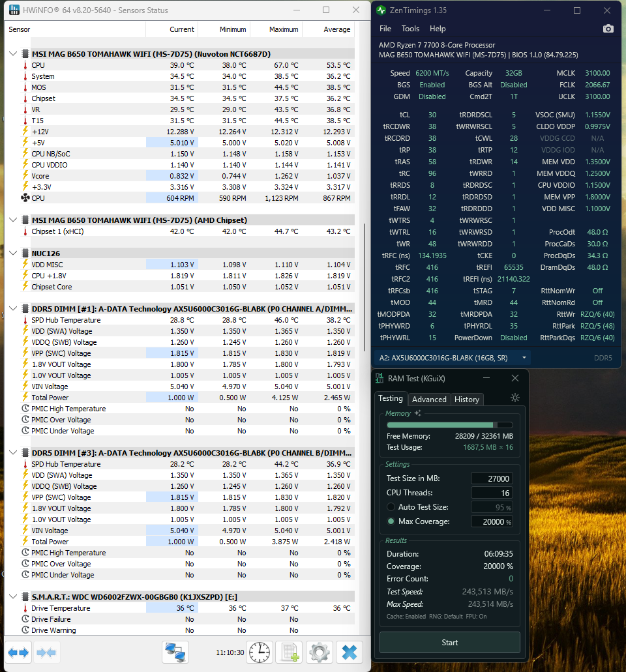This screenshot has width=626, height=672.
Task: Click the Maximum column header
Action: click(x=276, y=29)
